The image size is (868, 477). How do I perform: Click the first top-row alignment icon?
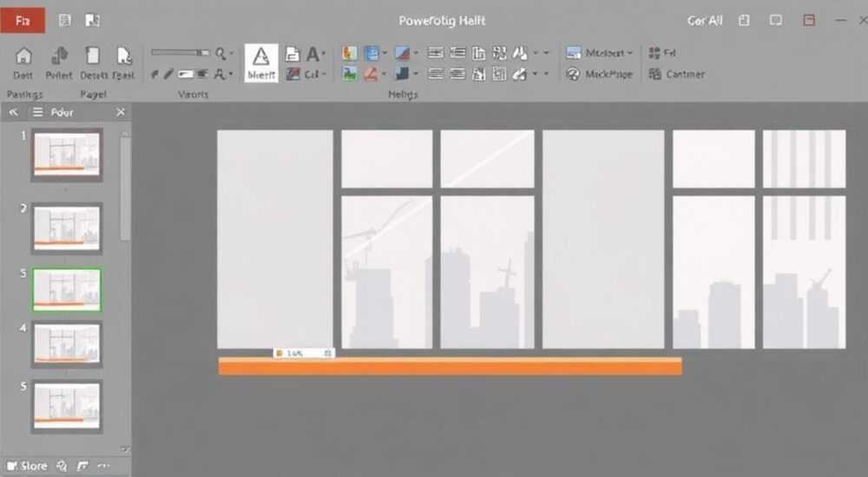coord(436,53)
